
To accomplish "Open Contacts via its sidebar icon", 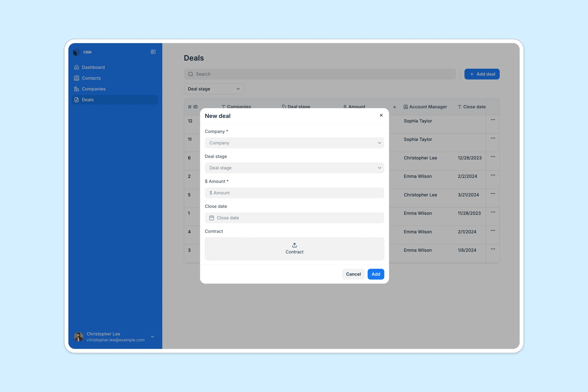I will click(x=77, y=78).
